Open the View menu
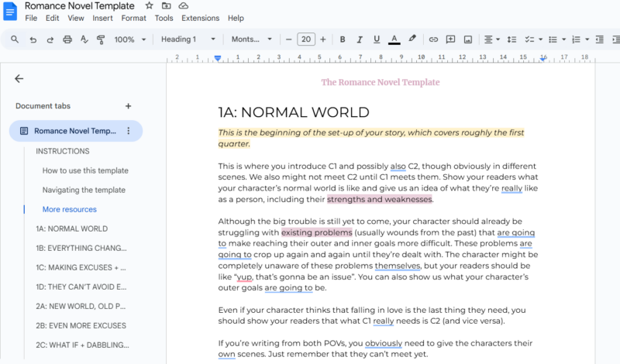 click(75, 18)
